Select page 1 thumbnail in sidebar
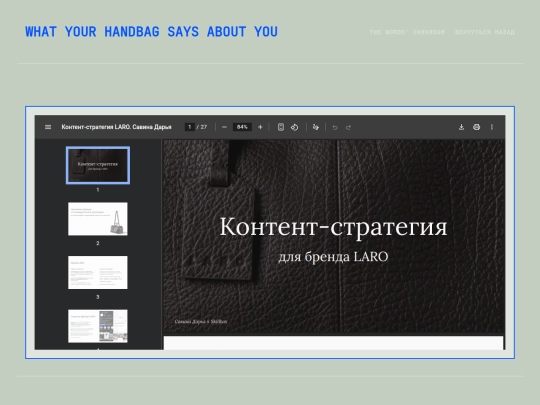The image size is (540, 405). click(98, 165)
